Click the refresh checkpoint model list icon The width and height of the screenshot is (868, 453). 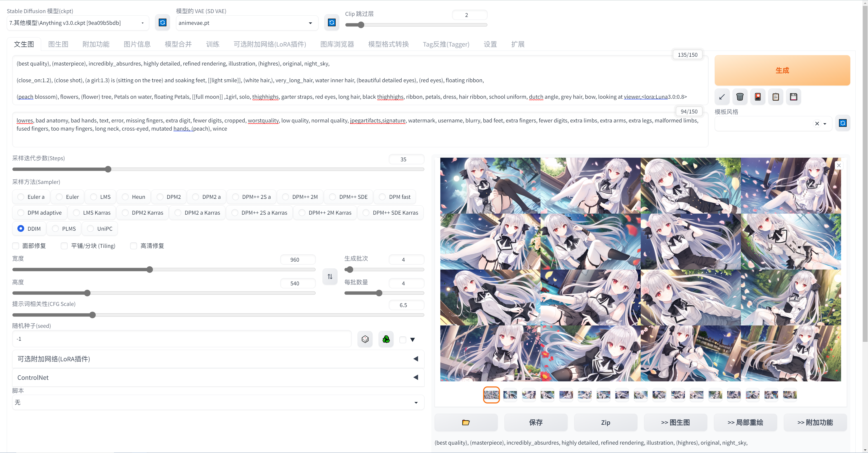pos(163,23)
